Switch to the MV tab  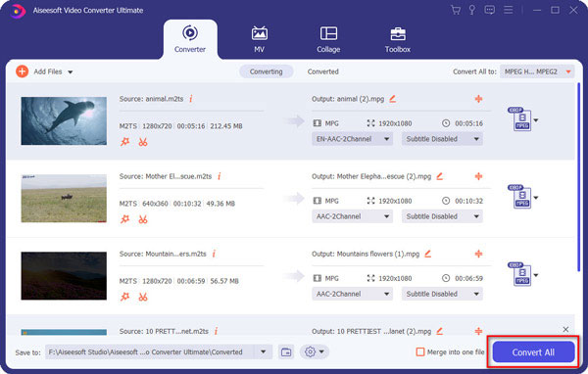(259, 39)
